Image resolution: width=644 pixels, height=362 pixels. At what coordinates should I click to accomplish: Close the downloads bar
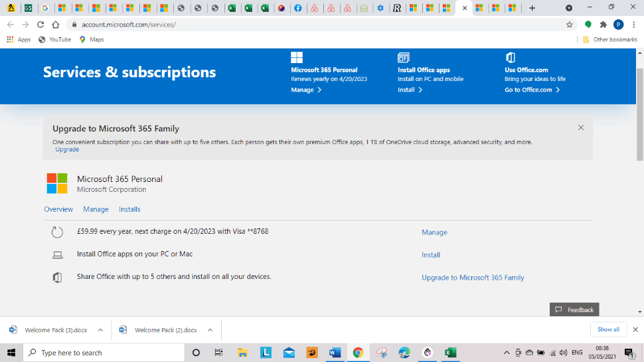click(635, 329)
